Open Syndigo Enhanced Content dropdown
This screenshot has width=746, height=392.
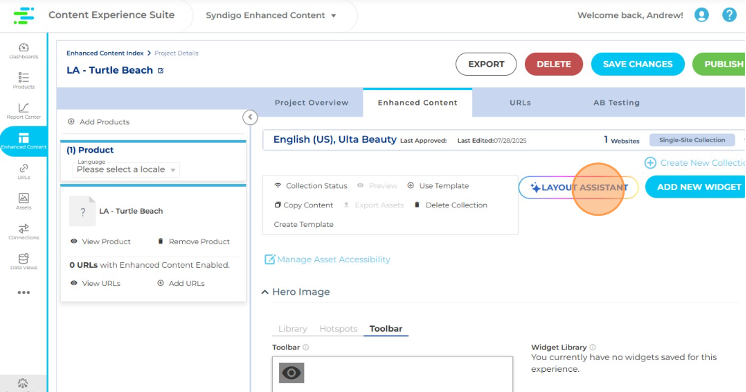[x=271, y=15]
